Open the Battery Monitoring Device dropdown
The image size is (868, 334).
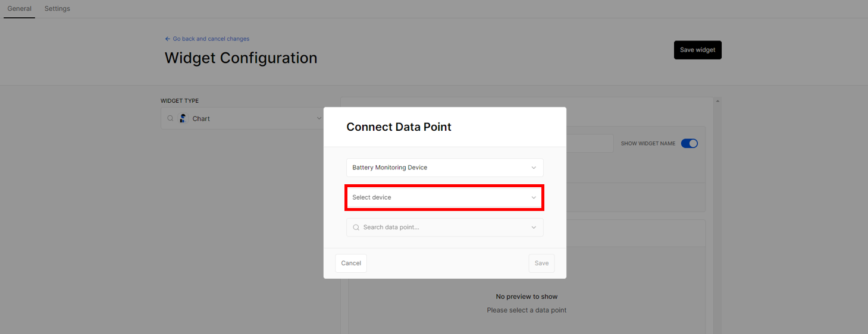(445, 168)
